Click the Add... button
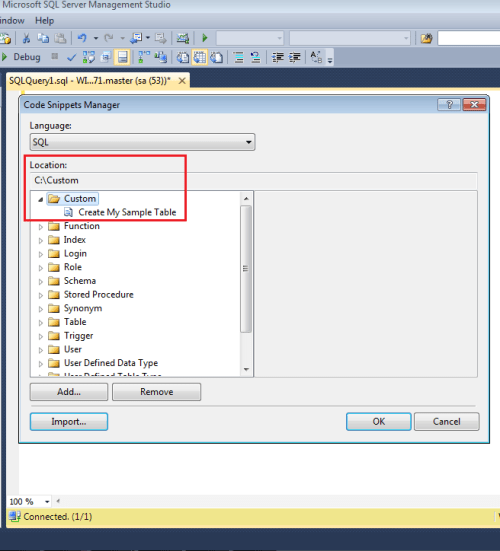Image resolution: width=500 pixels, height=551 pixels. pyautogui.click(x=69, y=392)
